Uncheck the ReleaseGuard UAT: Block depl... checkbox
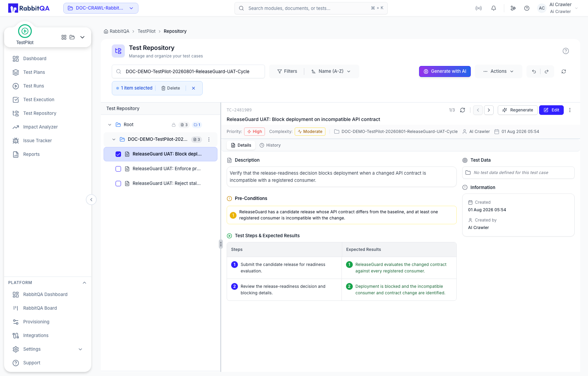 (x=118, y=154)
